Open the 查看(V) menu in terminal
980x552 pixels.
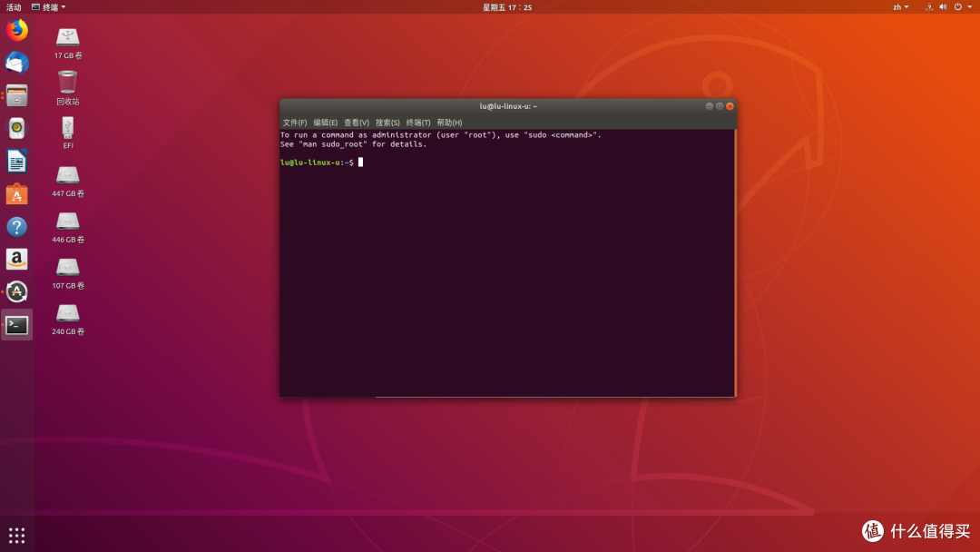click(357, 123)
